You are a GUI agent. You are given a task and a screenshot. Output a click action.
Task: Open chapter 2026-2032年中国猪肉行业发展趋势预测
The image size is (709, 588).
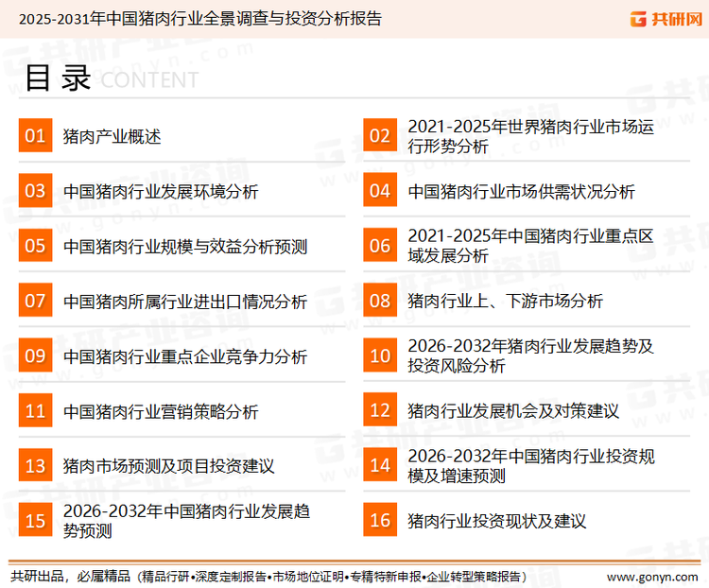tap(186, 521)
